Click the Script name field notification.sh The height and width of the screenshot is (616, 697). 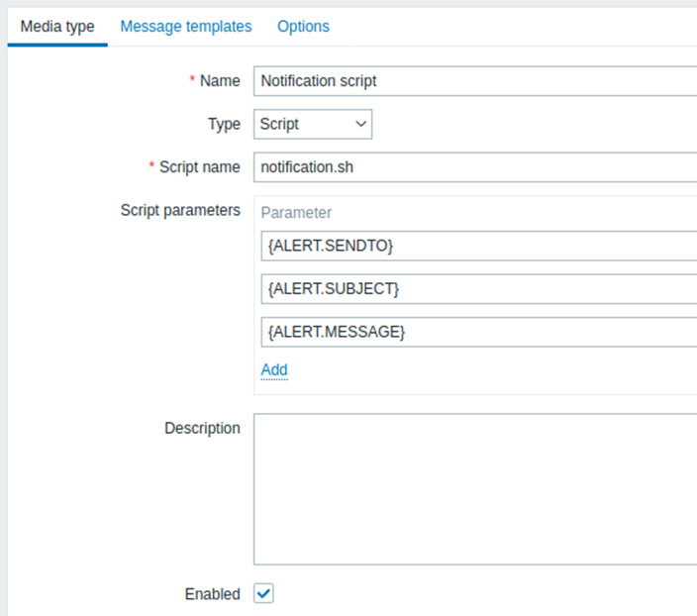[x=475, y=167]
